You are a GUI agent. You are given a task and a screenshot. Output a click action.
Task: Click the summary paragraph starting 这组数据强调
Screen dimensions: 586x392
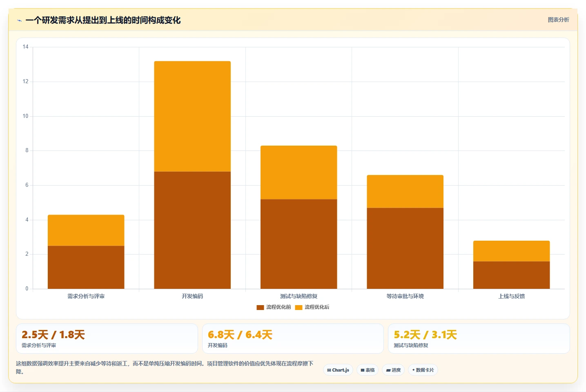[165, 367]
